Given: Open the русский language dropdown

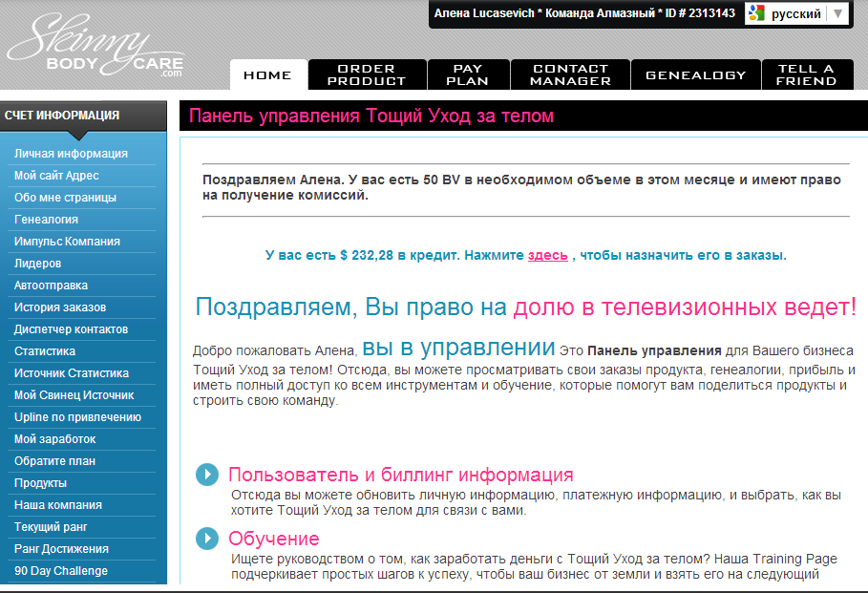Looking at the screenshot, I should [836, 13].
